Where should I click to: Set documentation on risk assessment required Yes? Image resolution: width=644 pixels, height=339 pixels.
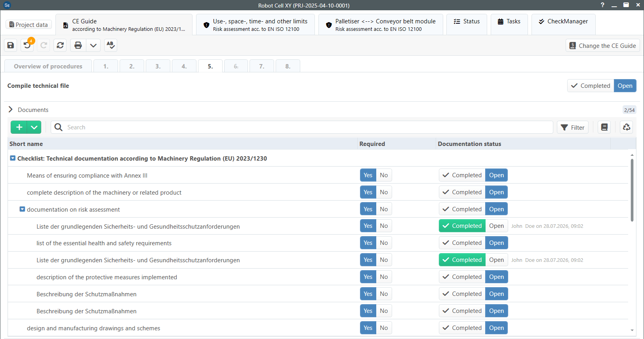pyautogui.click(x=368, y=209)
